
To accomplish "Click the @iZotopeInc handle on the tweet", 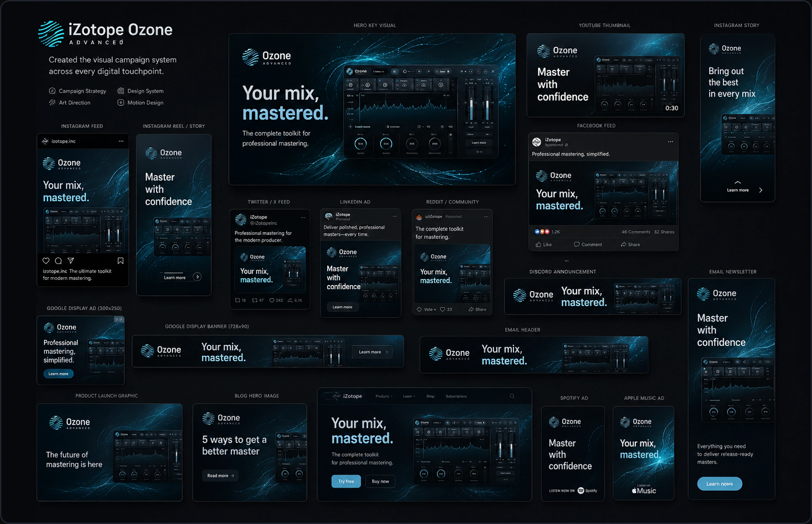I will point(264,223).
